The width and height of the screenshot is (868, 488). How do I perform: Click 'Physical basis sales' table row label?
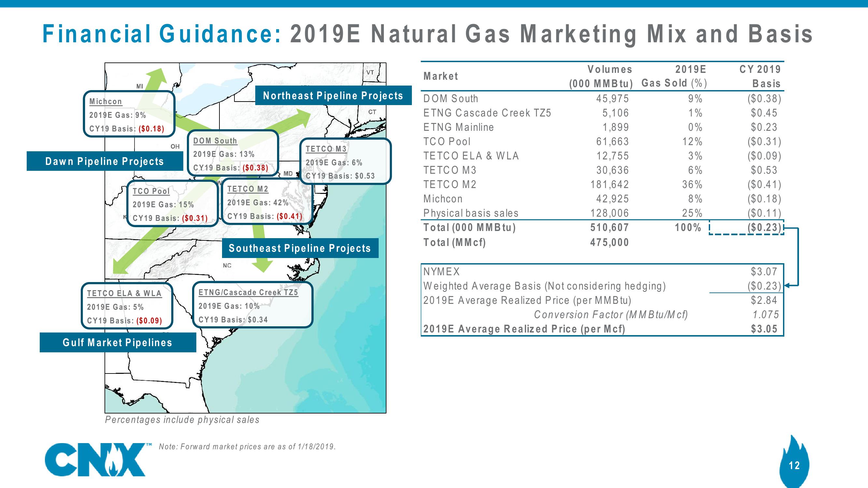pyautogui.click(x=471, y=213)
